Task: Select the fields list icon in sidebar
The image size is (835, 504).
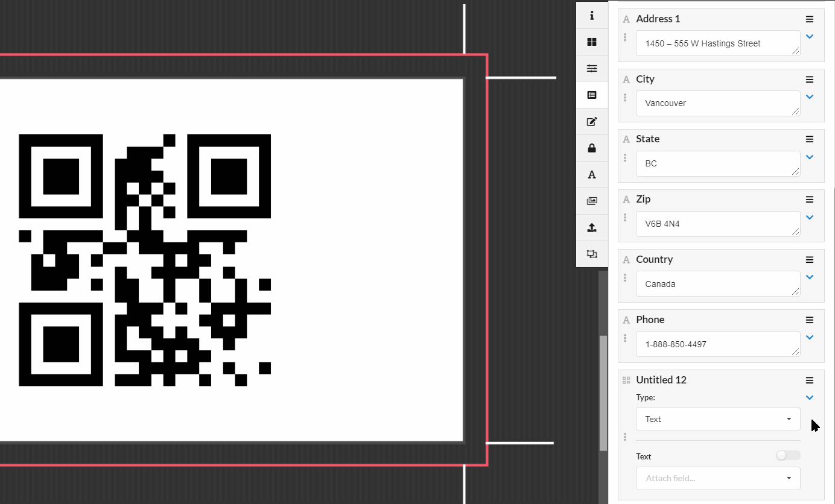Action: point(592,95)
